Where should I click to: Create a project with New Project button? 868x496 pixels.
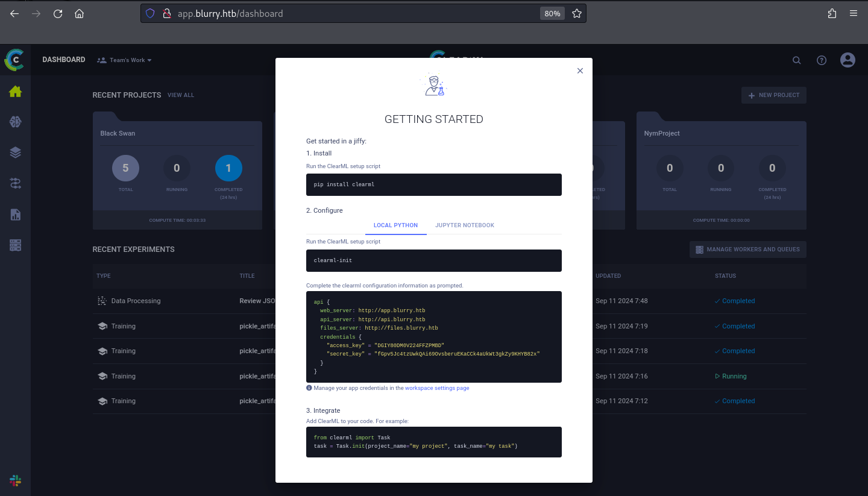pyautogui.click(x=774, y=95)
